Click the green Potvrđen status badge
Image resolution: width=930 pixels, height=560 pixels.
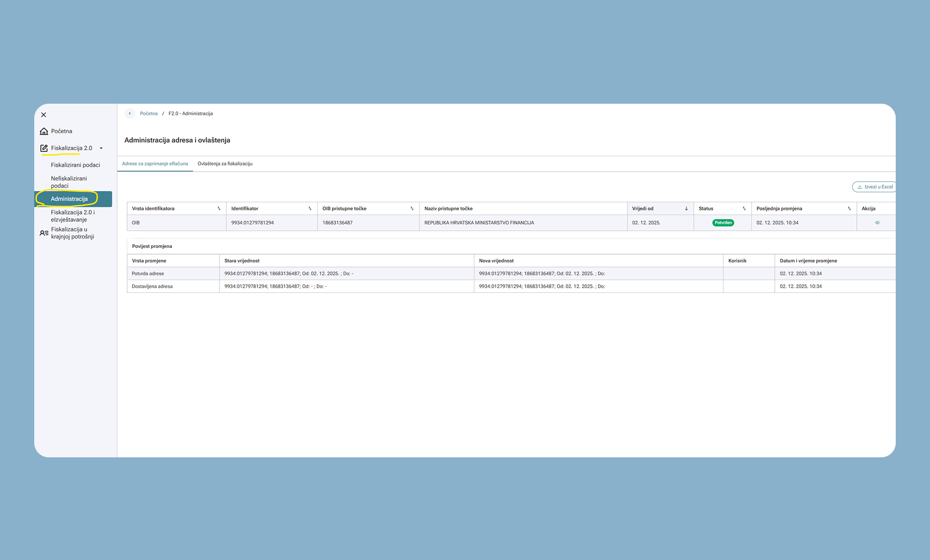(x=723, y=223)
